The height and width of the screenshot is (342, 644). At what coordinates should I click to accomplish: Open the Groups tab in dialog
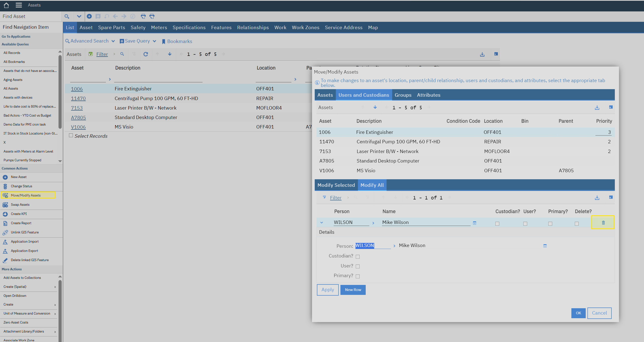click(x=403, y=95)
